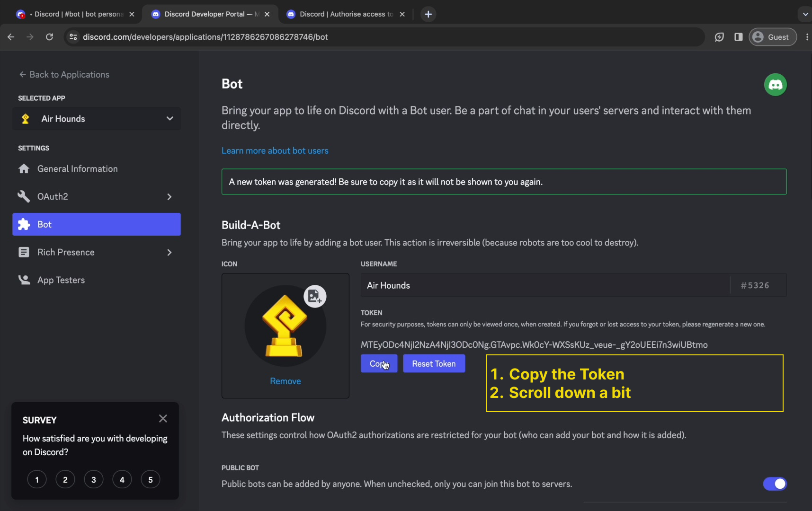Screen dimensions: 812x511
Task: Go to App Testers page
Action: [x=61, y=280]
